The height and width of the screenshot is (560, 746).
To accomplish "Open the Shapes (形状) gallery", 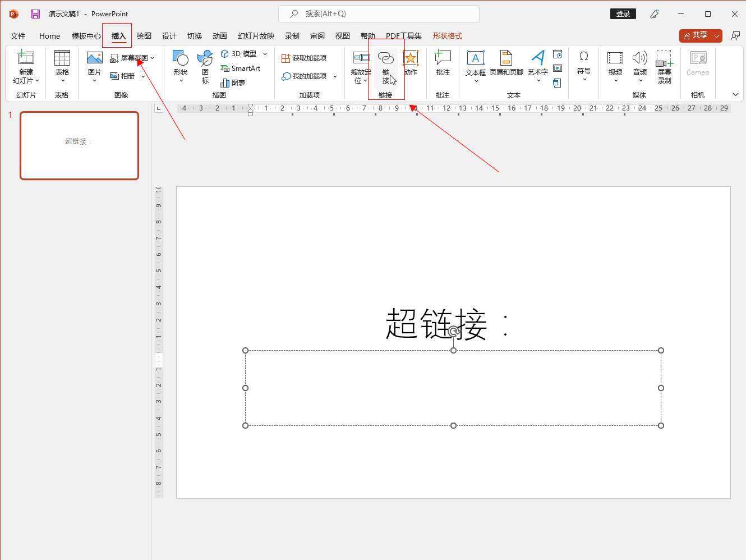I will pyautogui.click(x=181, y=66).
